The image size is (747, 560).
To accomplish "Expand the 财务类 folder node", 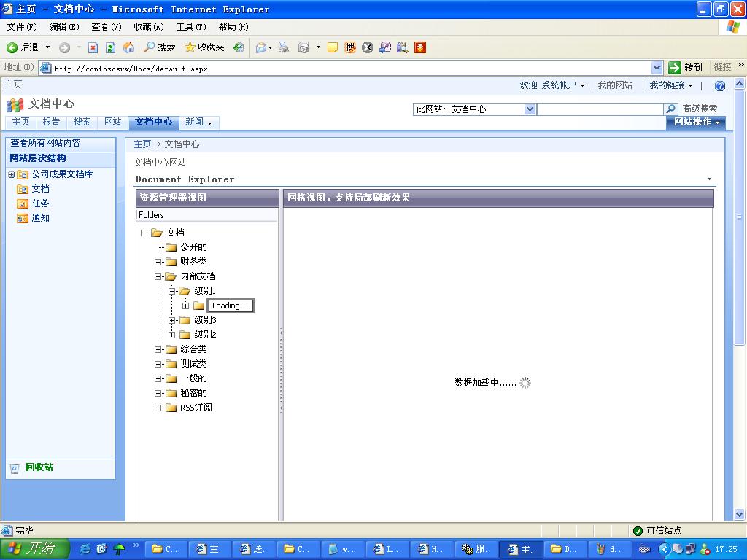I will (158, 262).
